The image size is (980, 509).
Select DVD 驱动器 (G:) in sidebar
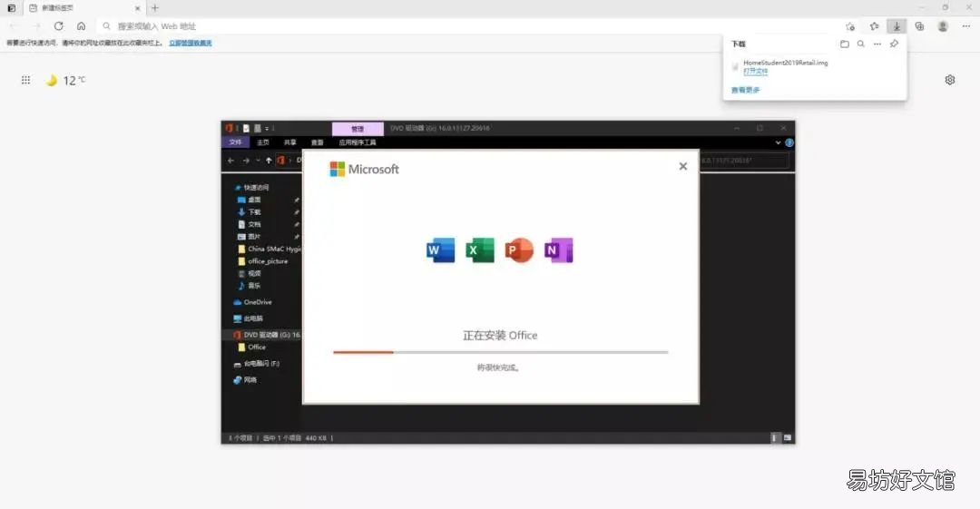coord(267,335)
